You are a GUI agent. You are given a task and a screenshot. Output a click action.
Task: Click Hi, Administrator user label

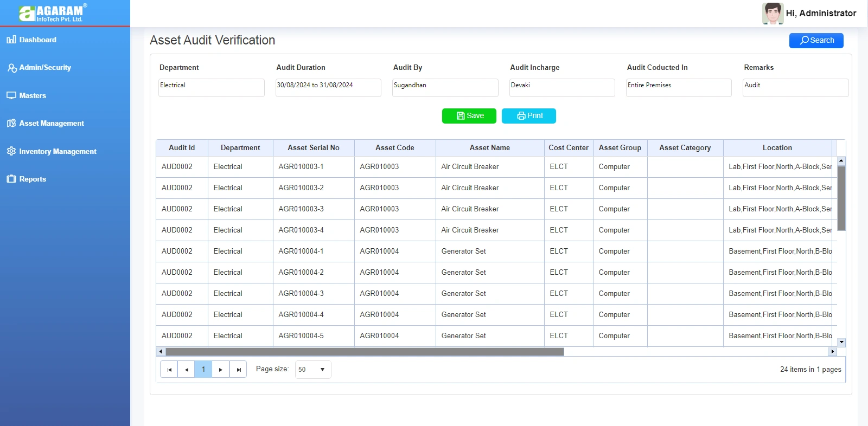(821, 13)
